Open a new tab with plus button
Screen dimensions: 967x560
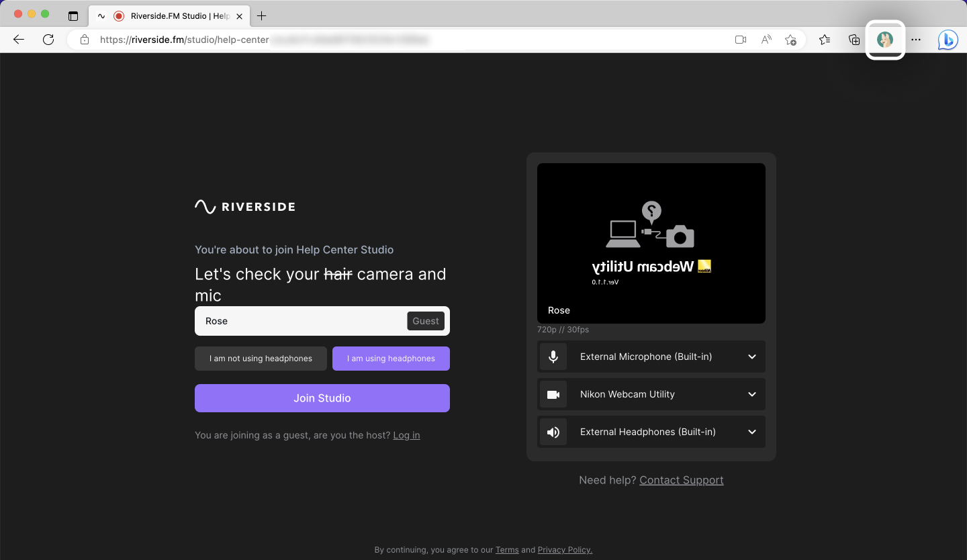click(x=262, y=15)
